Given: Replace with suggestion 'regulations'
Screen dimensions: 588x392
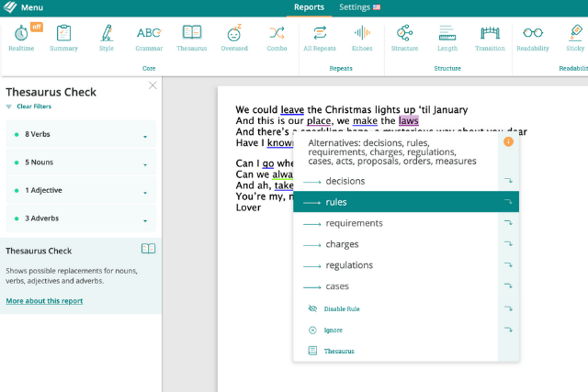Looking at the screenshot, I should [x=396, y=265].
